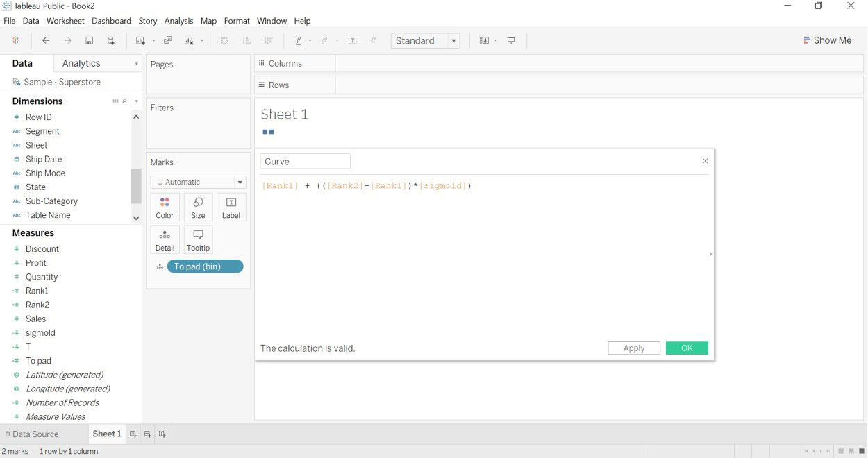Click the Dimensions list scrollbar

point(136,186)
